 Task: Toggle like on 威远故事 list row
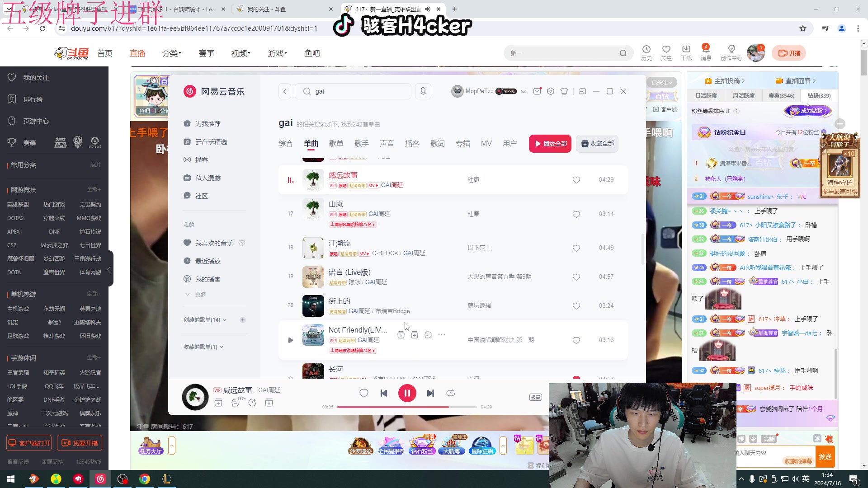point(576,180)
